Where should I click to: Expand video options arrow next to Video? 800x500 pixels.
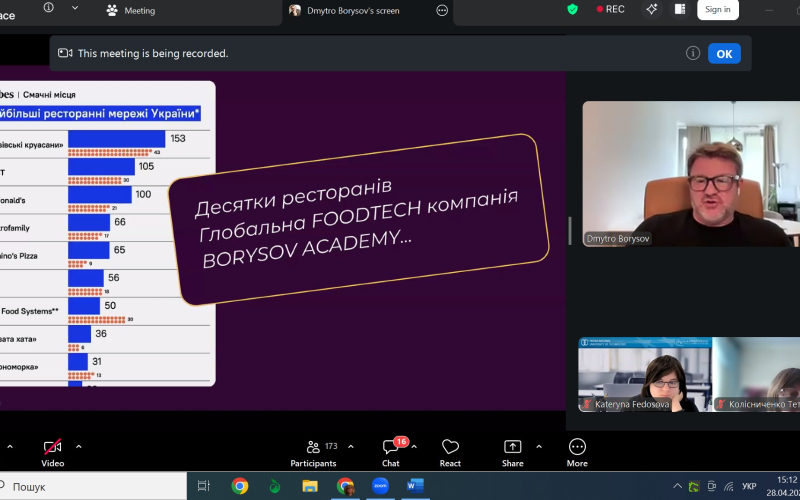[x=79, y=446]
